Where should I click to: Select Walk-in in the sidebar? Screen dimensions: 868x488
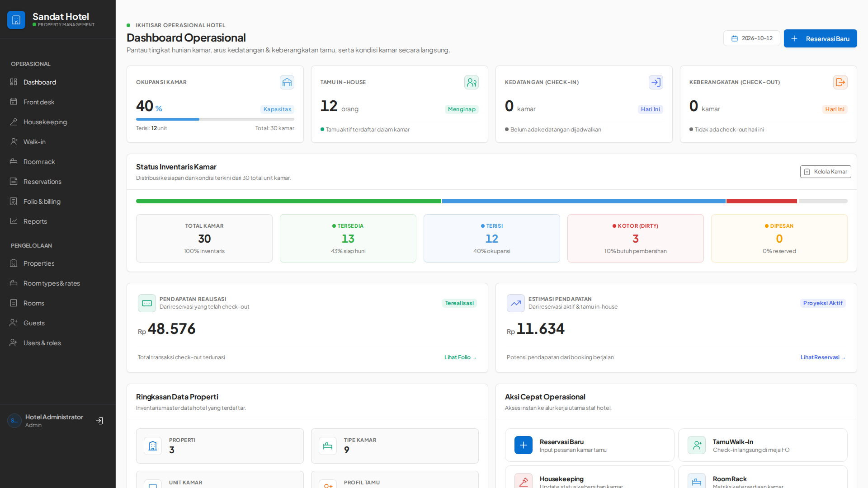[58, 142]
